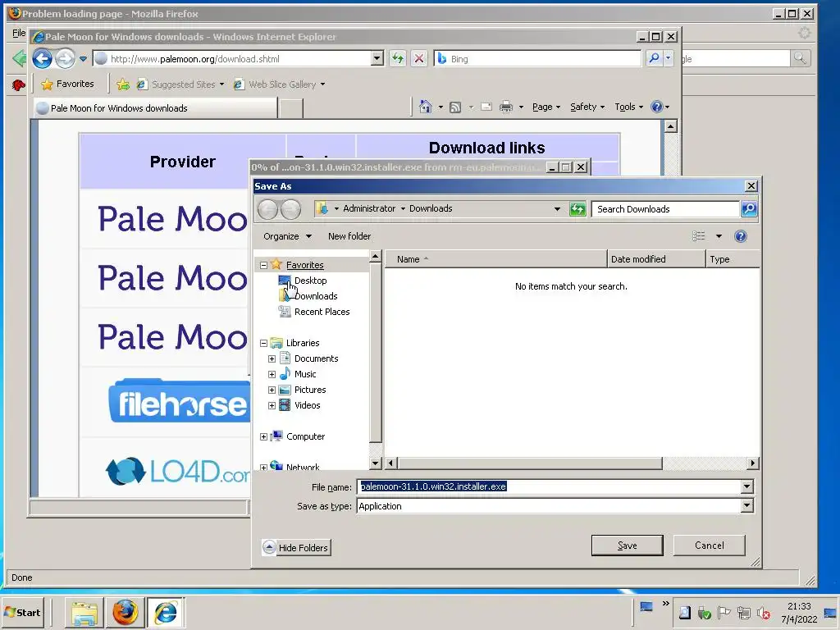Click the network tray icon
The image size is (840, 630).
click(x=743, y=613)
